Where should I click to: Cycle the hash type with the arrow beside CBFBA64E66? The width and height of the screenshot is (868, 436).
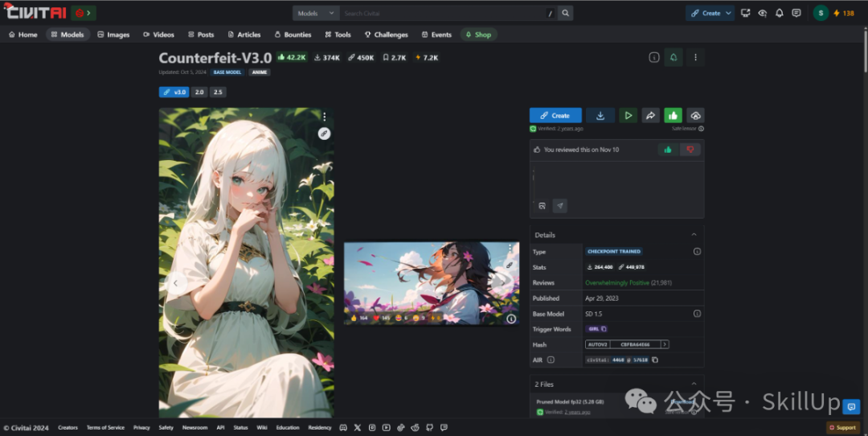(x=665, y=344)
